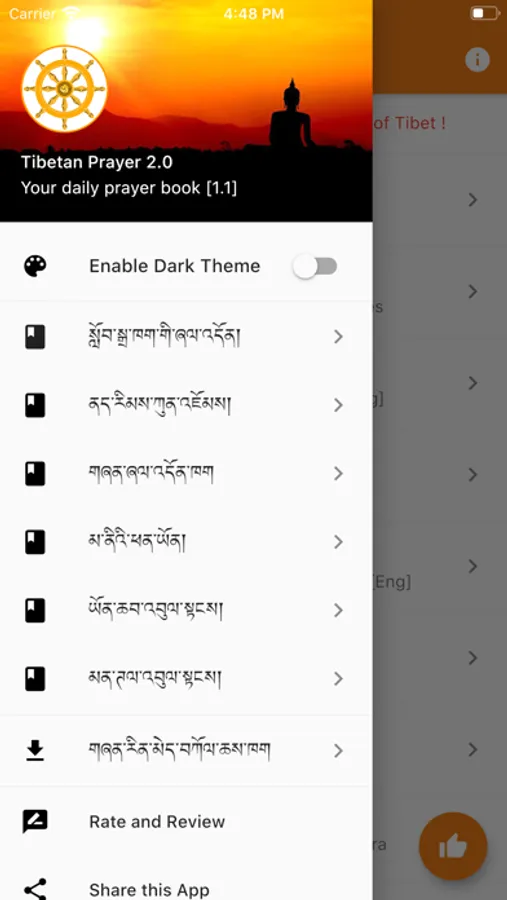Toggle the Enable Dark Theme switch
Viewport: 507px width, 900px height.
315,266
